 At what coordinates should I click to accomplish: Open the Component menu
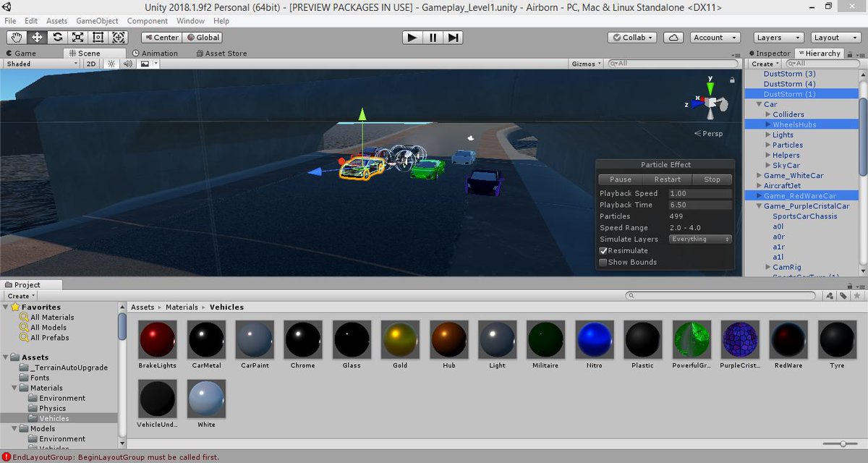148,21
